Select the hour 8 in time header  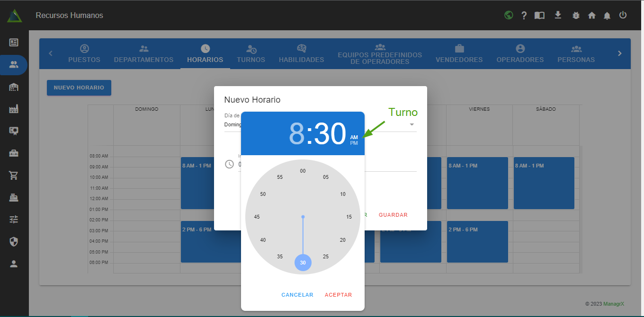pos(296,134)
